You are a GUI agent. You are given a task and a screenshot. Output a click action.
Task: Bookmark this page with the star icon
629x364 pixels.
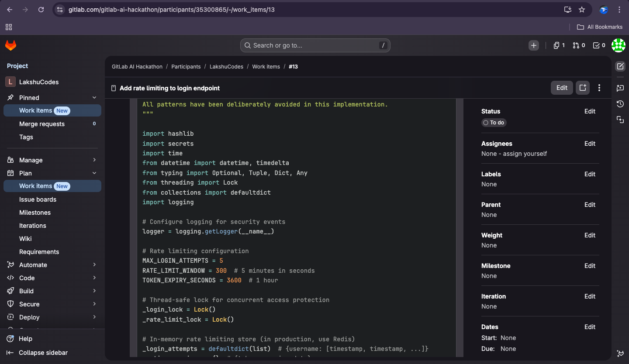pyautogui.click(x=582, y=10)
